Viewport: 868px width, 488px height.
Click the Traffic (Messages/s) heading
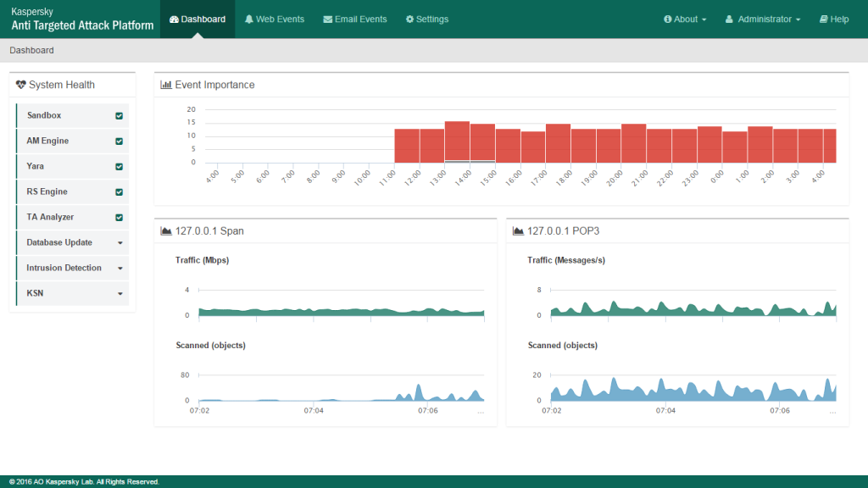566,260
